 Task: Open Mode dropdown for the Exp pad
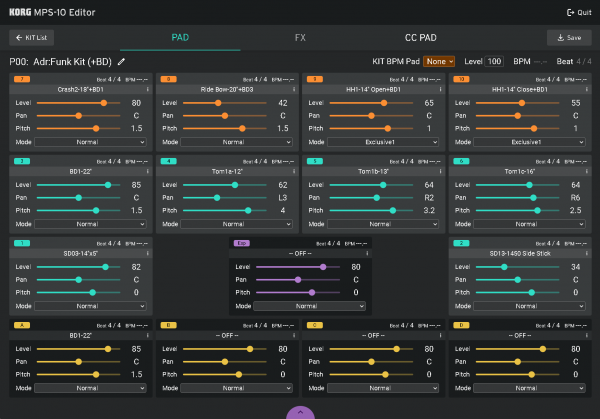tap(311, 306)
